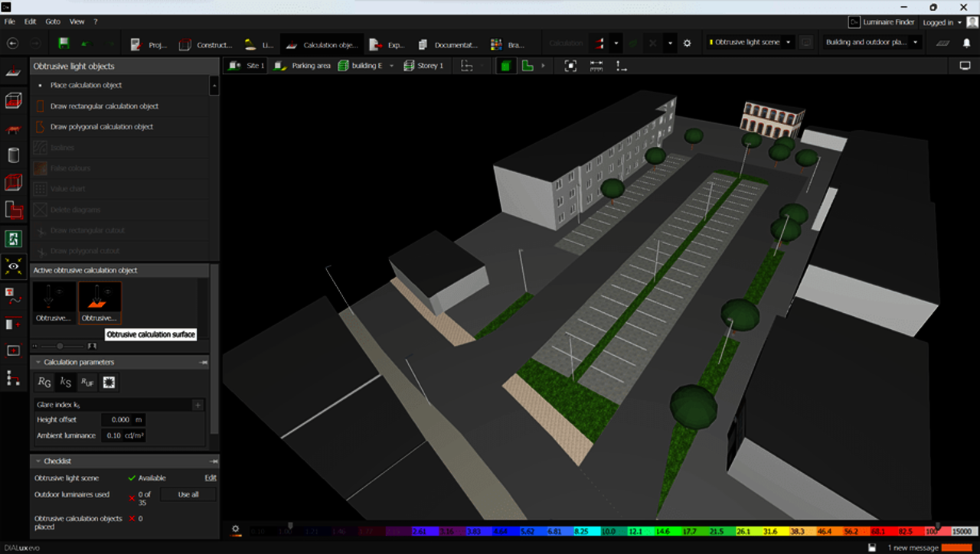Viewport: 980px width, 554px height.
Task: Click the notification bell icon
Action: point(966,44)
